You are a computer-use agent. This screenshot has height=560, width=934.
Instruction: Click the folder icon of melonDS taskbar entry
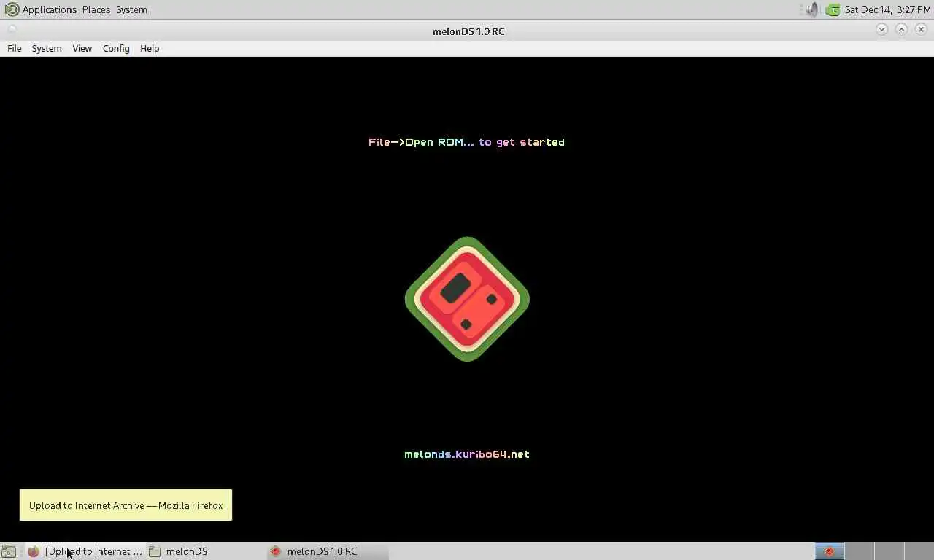[155, 551]
